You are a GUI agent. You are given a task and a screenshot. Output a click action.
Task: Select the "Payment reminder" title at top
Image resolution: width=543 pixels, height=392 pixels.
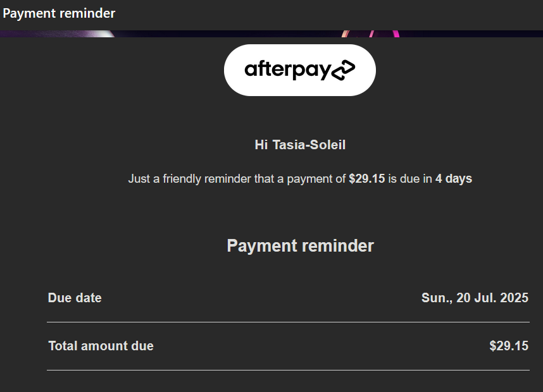tap(59, 13)
